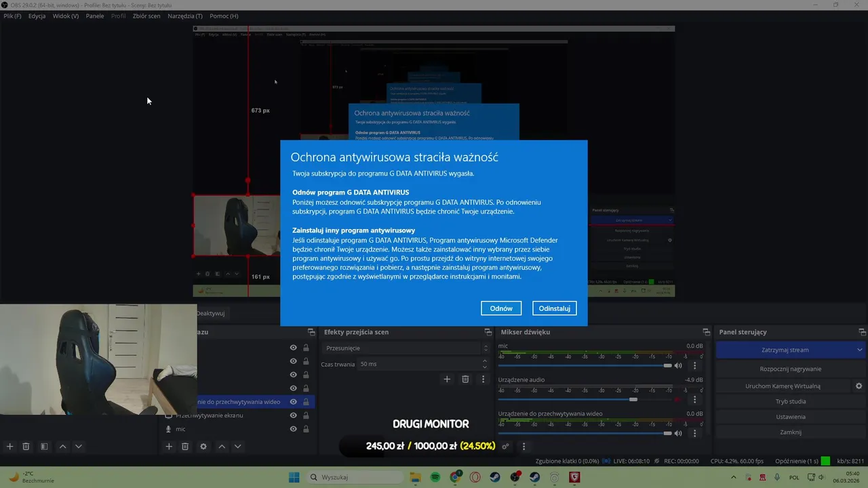Move source down in Sources toolbar

coord(237,447)
